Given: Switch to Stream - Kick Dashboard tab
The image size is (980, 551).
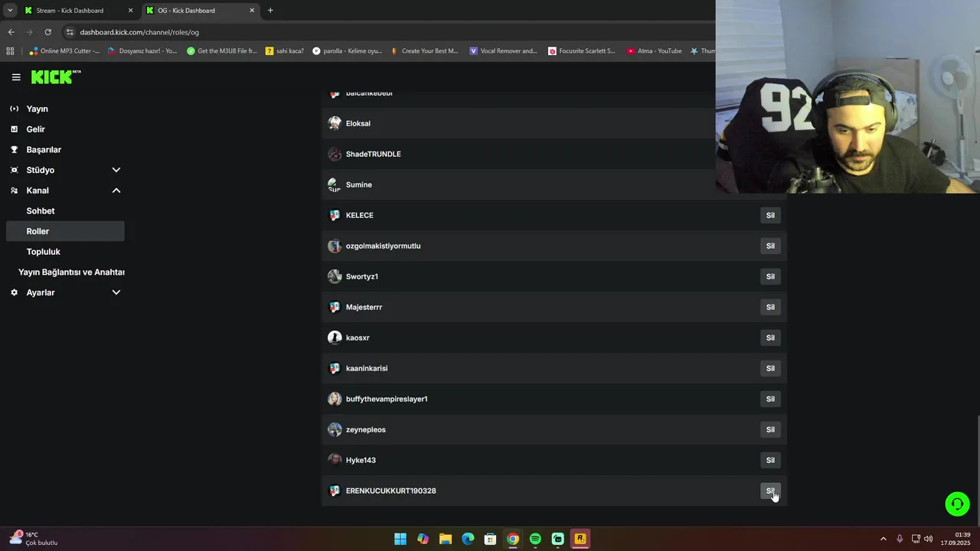Looking at the screenshot, I should tap(77, 11).
